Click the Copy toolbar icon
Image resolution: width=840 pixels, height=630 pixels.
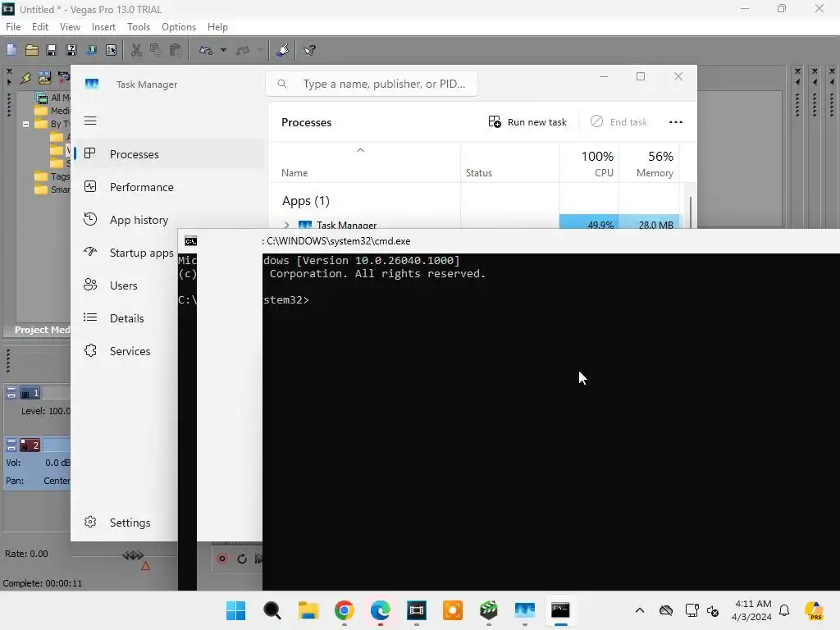(156, 50)
